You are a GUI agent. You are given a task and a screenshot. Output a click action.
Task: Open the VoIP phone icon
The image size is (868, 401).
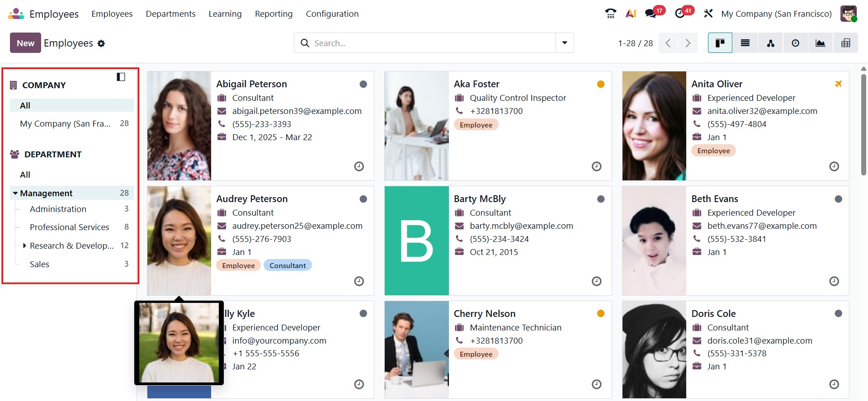(610, 14)
